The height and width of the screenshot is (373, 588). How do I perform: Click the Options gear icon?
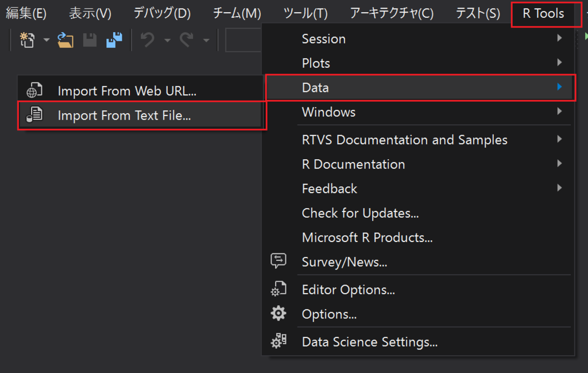tap(278, 314)
